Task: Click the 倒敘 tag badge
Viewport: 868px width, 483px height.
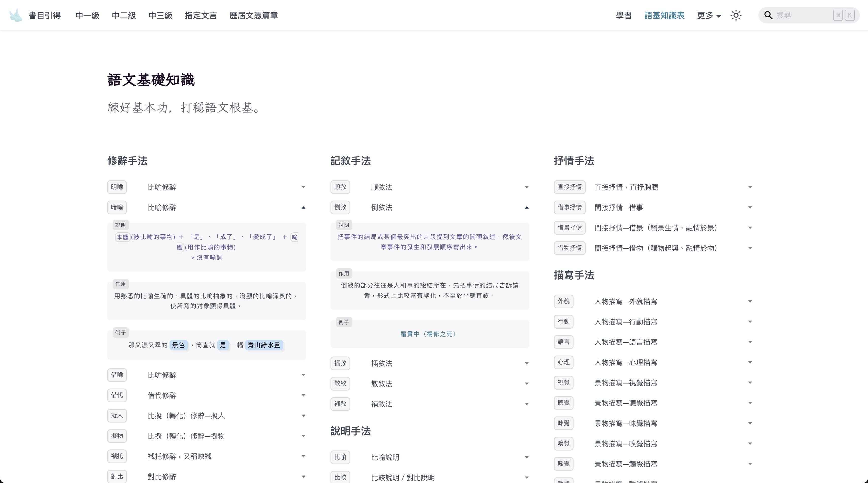Action: [340, 207]
